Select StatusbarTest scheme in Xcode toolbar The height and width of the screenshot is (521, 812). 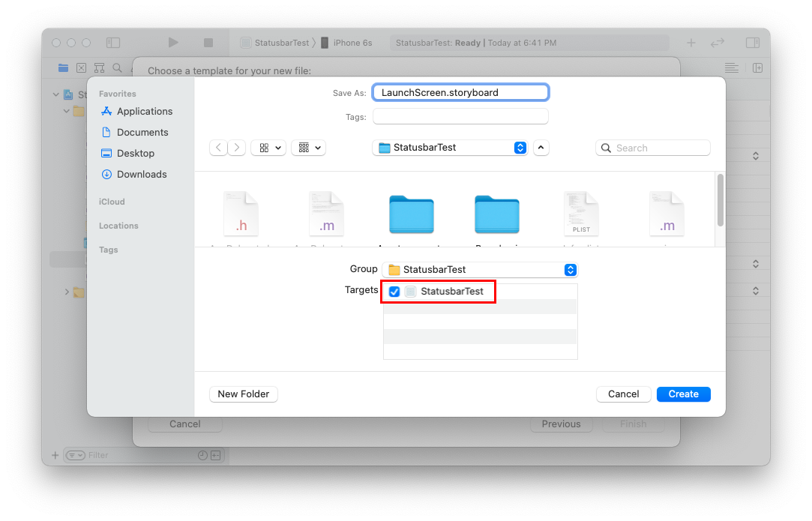pos(274,43)
